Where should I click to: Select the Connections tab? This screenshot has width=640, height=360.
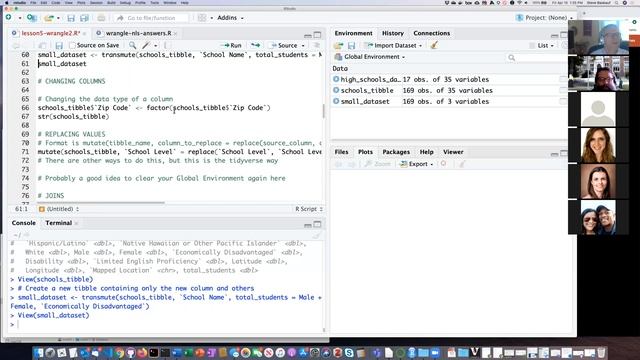point(431,33)
